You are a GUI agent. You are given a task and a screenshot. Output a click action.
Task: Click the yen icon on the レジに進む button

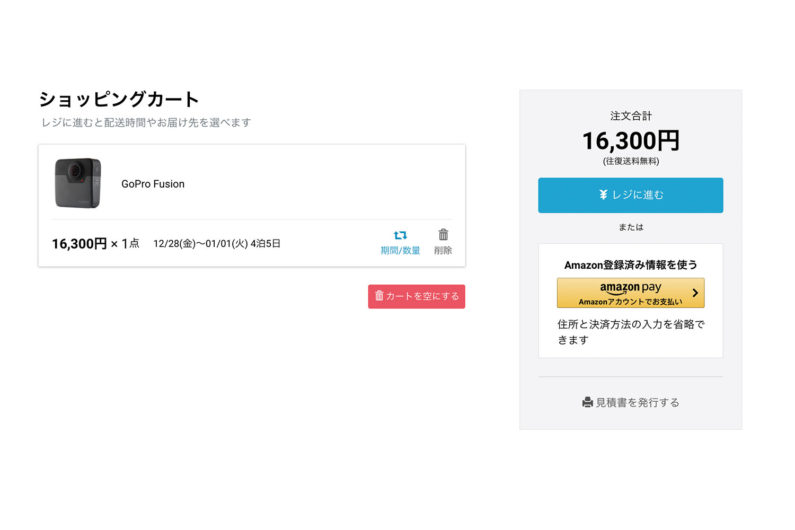pos(603,194)
